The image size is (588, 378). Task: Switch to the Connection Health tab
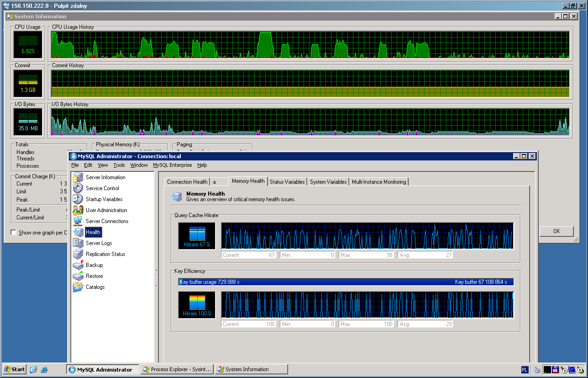[187, 182]
